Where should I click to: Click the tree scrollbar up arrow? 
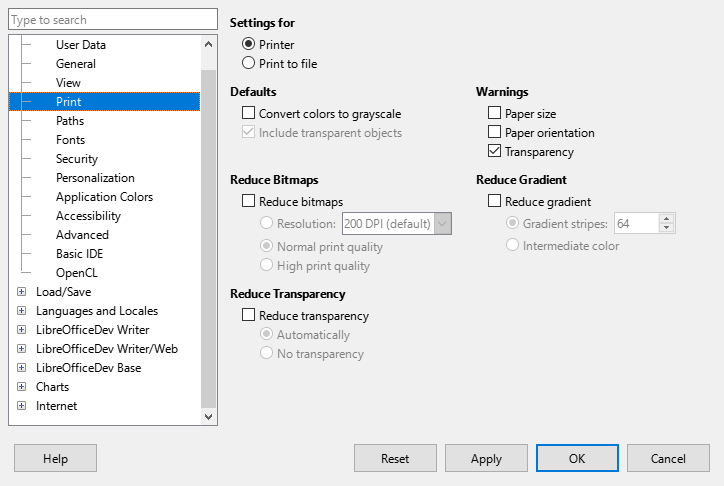click(x=208, y=44)
